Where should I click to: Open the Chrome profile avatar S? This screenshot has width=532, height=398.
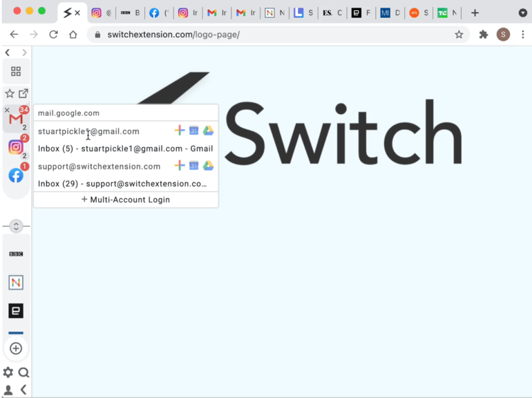pyautogui.click(x=503, y=35)
